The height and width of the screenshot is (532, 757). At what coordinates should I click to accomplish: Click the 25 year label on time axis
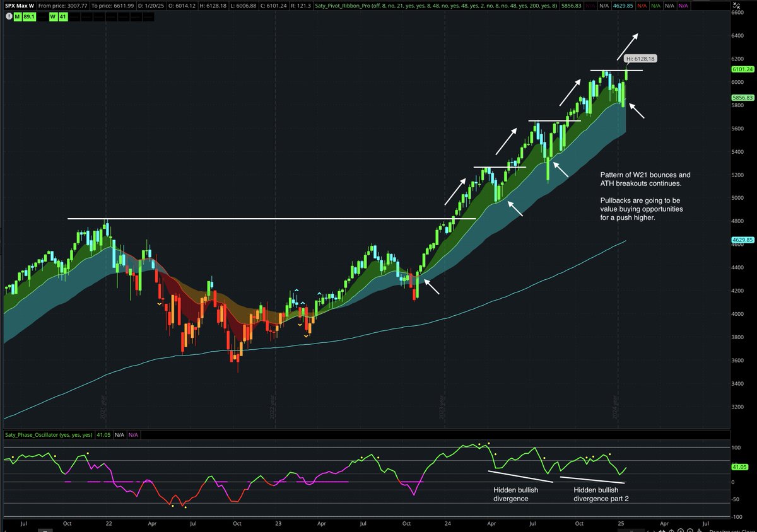pos(620,523)
